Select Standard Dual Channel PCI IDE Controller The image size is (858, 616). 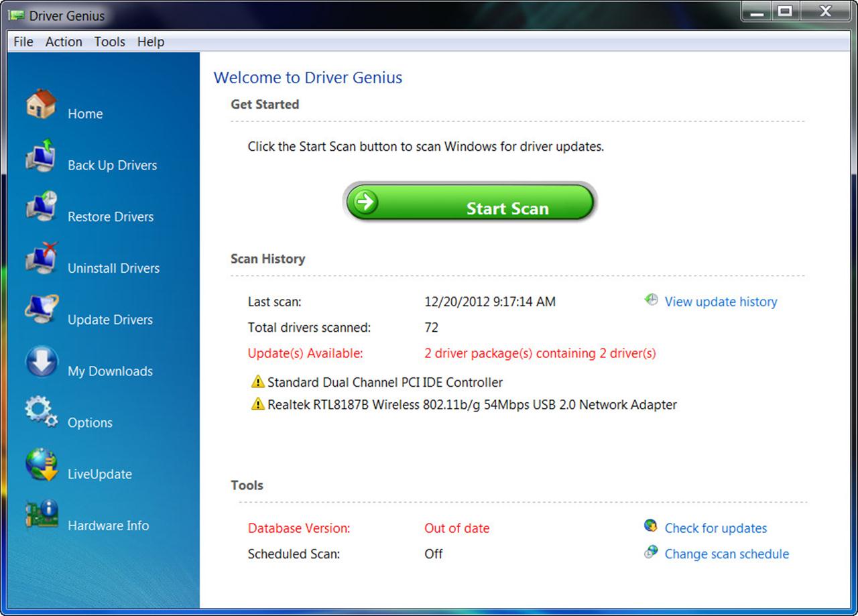coord(385,383)
